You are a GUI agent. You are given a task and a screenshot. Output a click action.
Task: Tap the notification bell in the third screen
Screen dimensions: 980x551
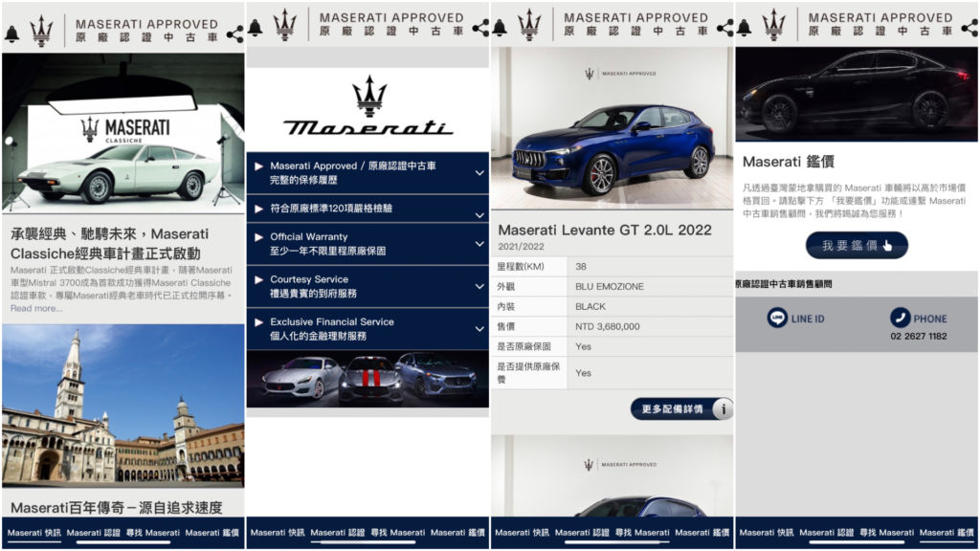pyautogui.click(x=500, y=28)
